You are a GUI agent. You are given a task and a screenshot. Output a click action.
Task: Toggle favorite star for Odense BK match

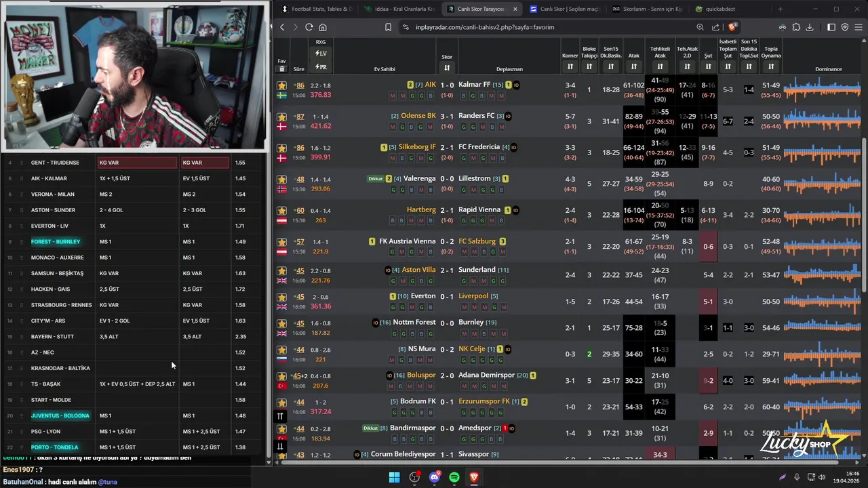click(x=281, y=117)
